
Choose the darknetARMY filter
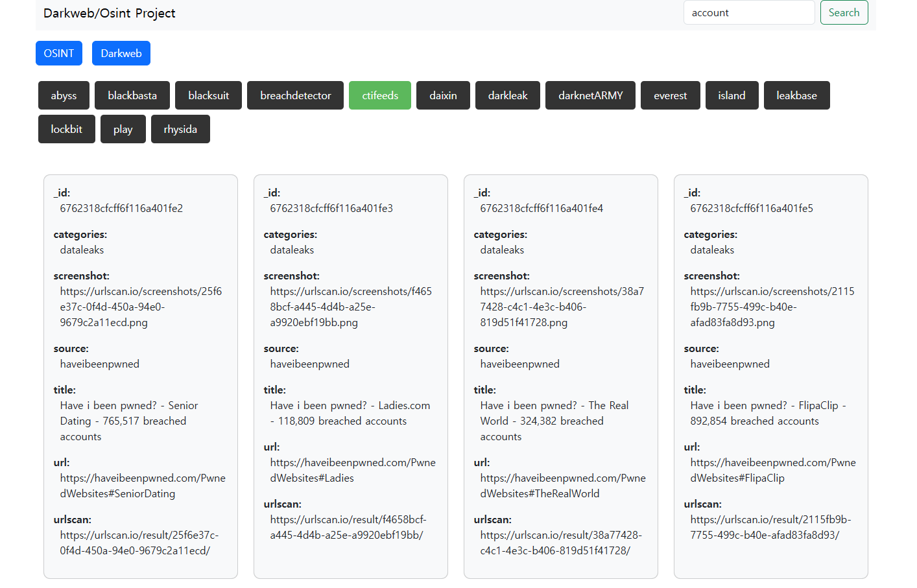590,95
